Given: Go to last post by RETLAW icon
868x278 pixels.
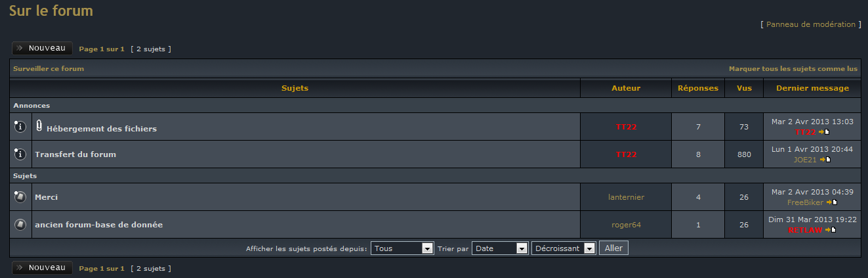Looking at the screenshot, I should 830,230.
